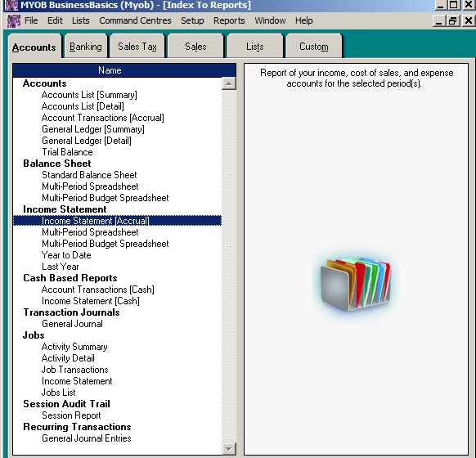Click the scroll up arrow of report list
The image size is (476, 458).
pyautogui.click(x=229, y=83)
